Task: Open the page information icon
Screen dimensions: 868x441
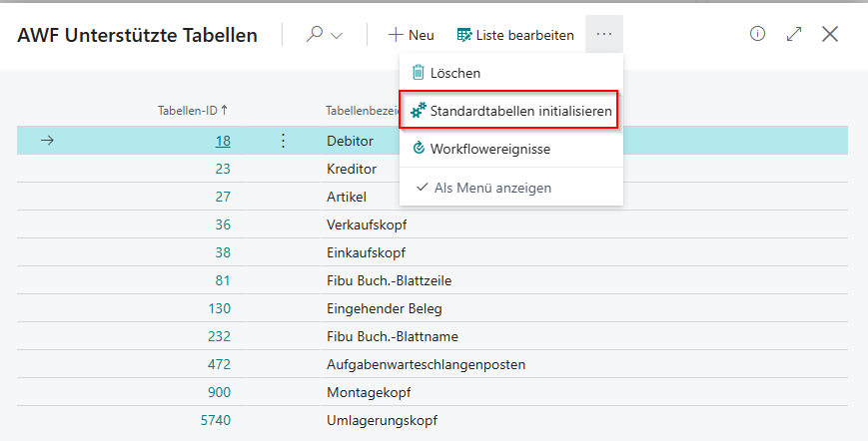Action: coord(757,34)
